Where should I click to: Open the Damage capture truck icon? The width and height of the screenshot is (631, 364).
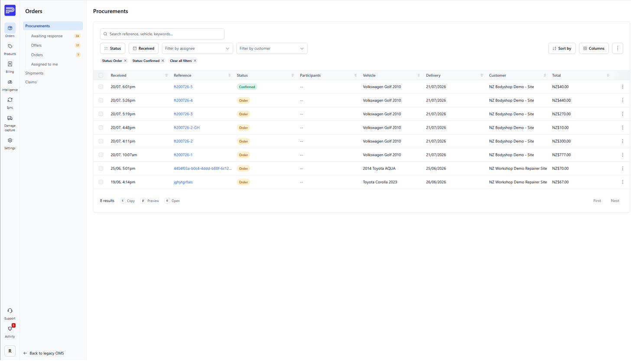10,118
